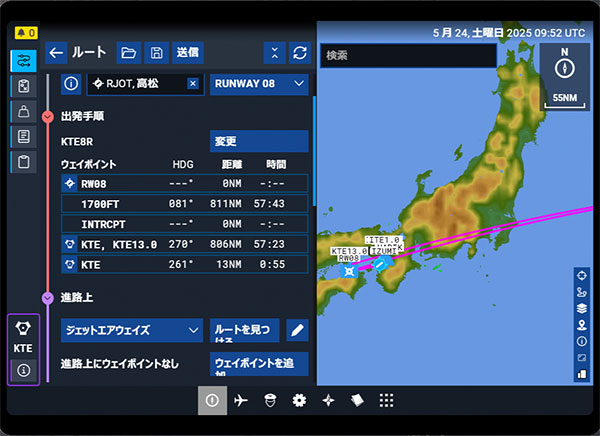Open the blank clipboard sidebar icon

24,162
